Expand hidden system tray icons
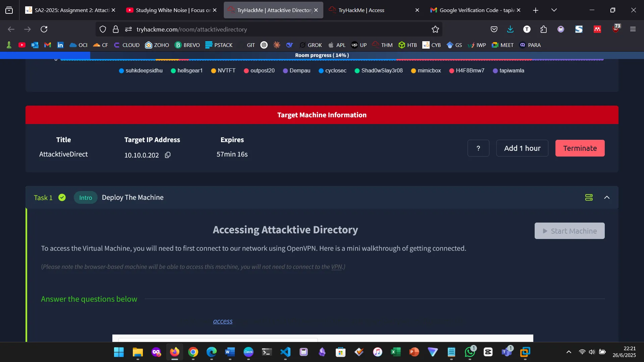 click(x=569, y=352)
